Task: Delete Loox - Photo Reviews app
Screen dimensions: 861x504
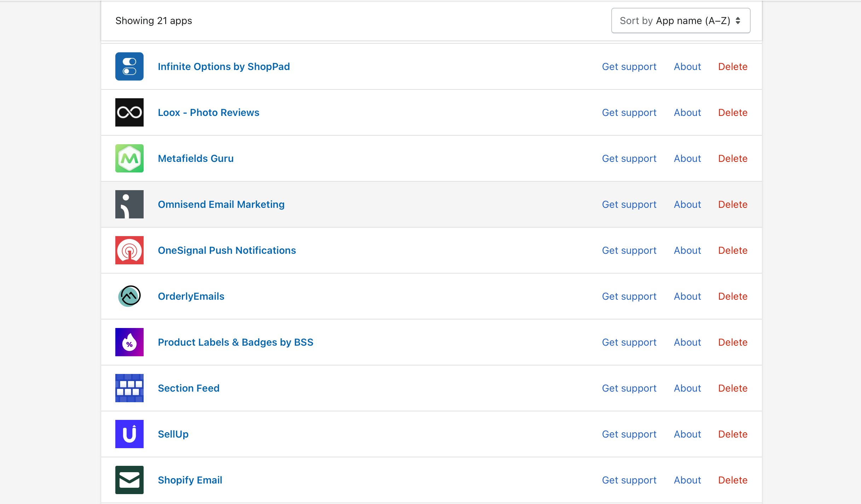Action: 733,112
